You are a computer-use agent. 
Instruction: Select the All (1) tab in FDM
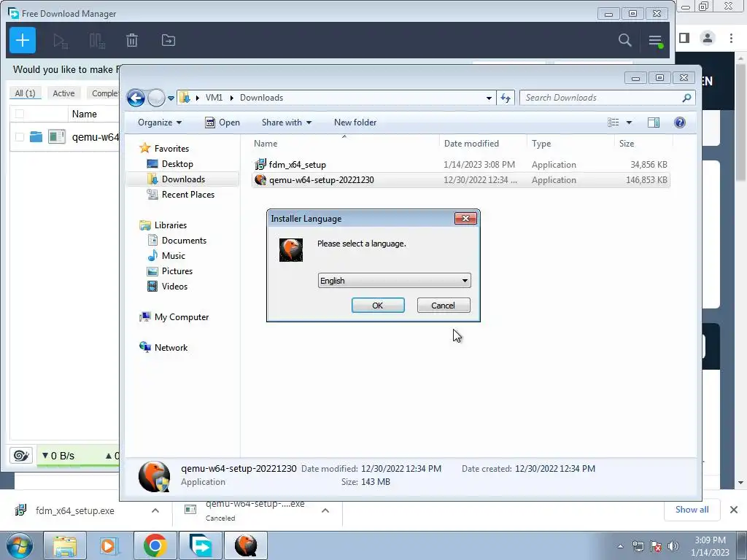(26, 93)
